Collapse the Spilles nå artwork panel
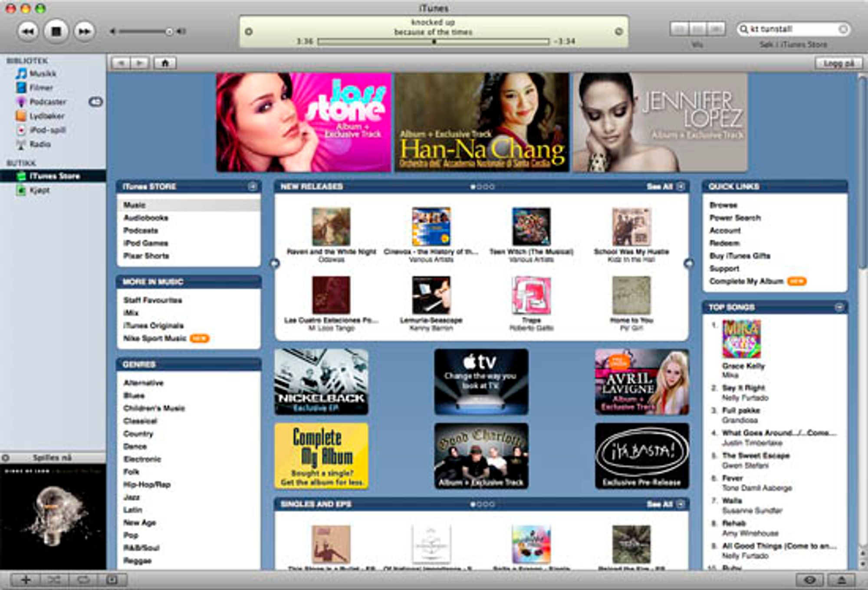The height and width of the screenshot is (590, 868). coord(6,458)
